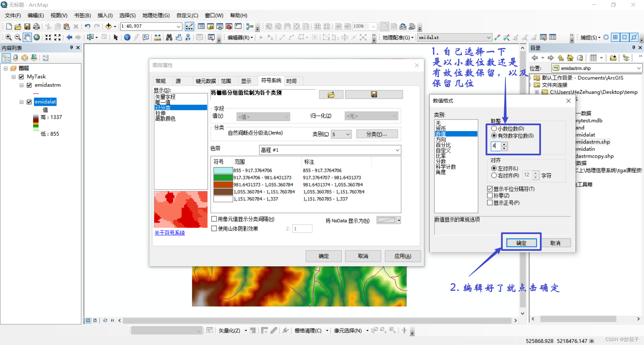Collapse the MyTask group in contents
644x345 pixels.
click(14, 77)
